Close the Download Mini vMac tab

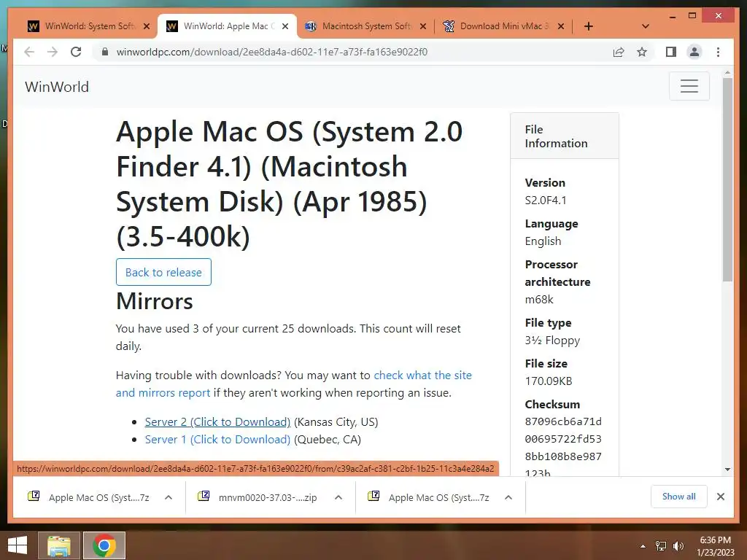tap(561, 26)
